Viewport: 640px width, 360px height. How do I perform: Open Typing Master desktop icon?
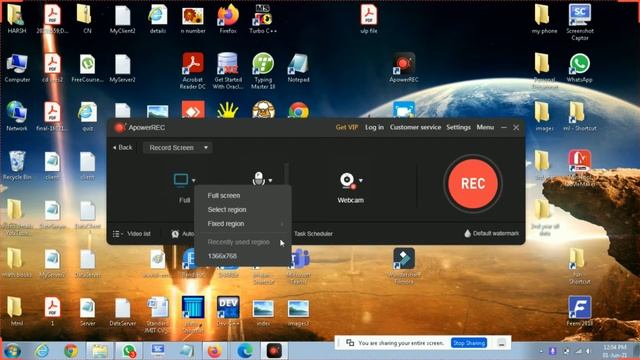coord(263,70)
